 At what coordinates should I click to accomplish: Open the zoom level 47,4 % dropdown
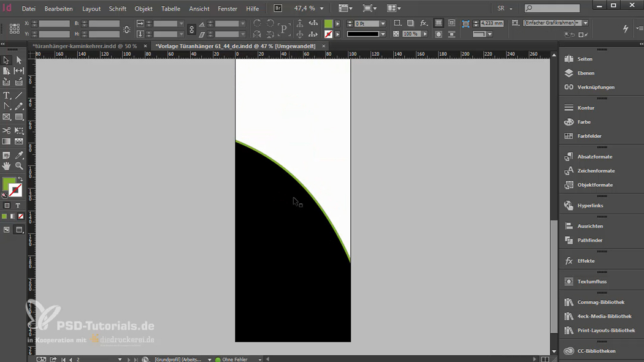[322, 9]
